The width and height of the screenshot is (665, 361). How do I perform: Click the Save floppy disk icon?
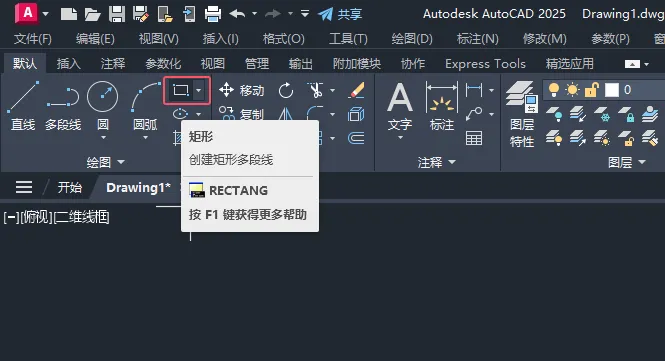point(117,14)
